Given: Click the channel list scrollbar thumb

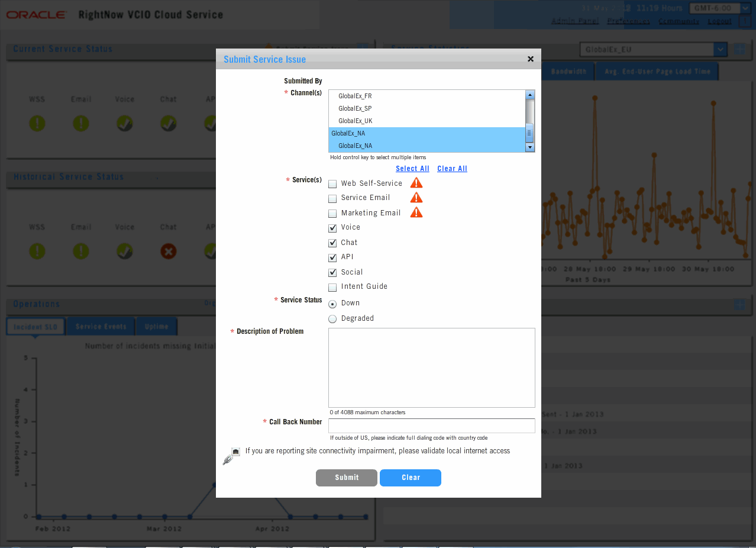Looking at the screenshot, I should pos(530,133).
